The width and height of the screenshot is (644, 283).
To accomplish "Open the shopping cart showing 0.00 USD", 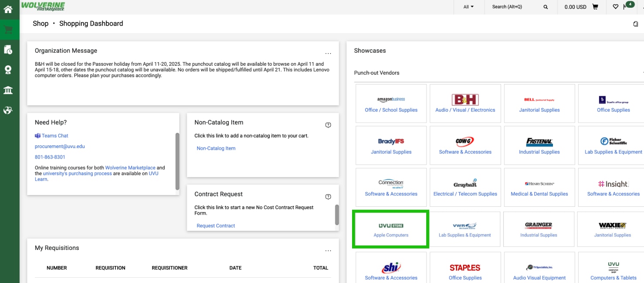I will tap(581, 7).
